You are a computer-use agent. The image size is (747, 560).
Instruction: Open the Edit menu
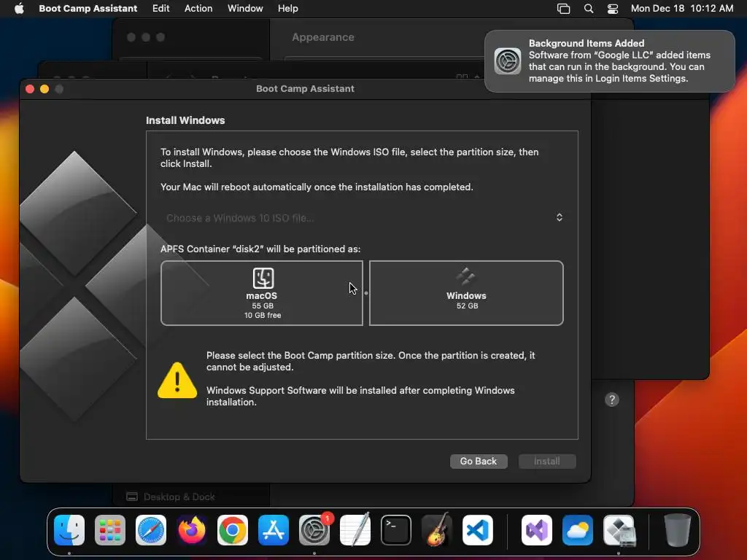161,8
